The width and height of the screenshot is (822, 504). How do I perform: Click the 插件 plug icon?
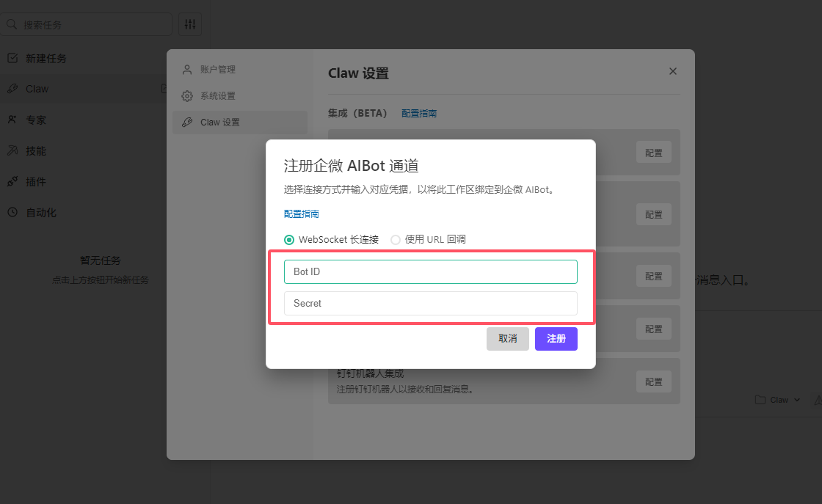point(12,182)
